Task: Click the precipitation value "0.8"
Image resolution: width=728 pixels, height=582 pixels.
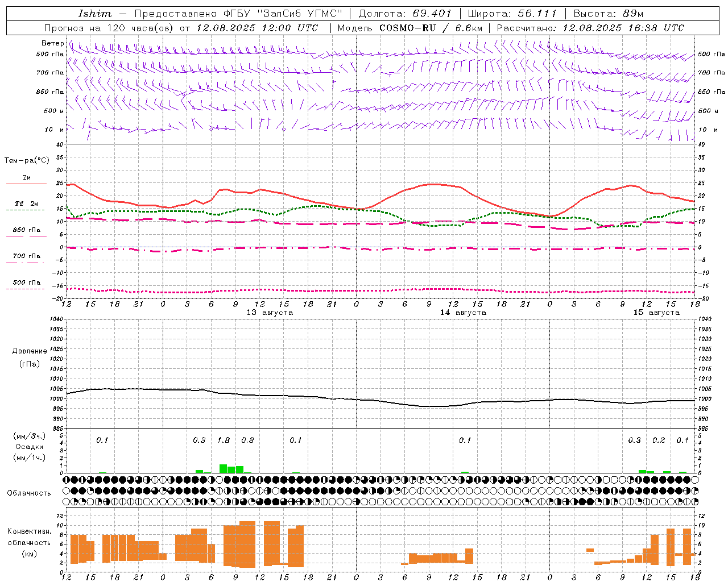Action: (x=247, y=440)
